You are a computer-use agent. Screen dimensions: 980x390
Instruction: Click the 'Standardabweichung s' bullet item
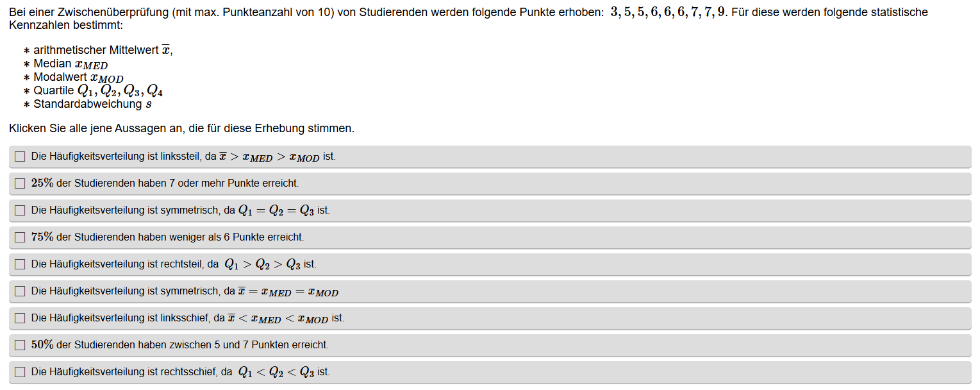coord(92,104)
